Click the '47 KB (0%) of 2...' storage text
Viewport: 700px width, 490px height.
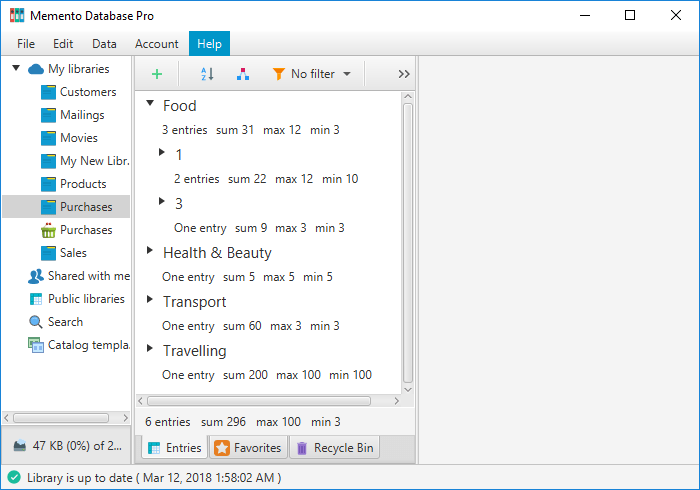pos(77,445)
